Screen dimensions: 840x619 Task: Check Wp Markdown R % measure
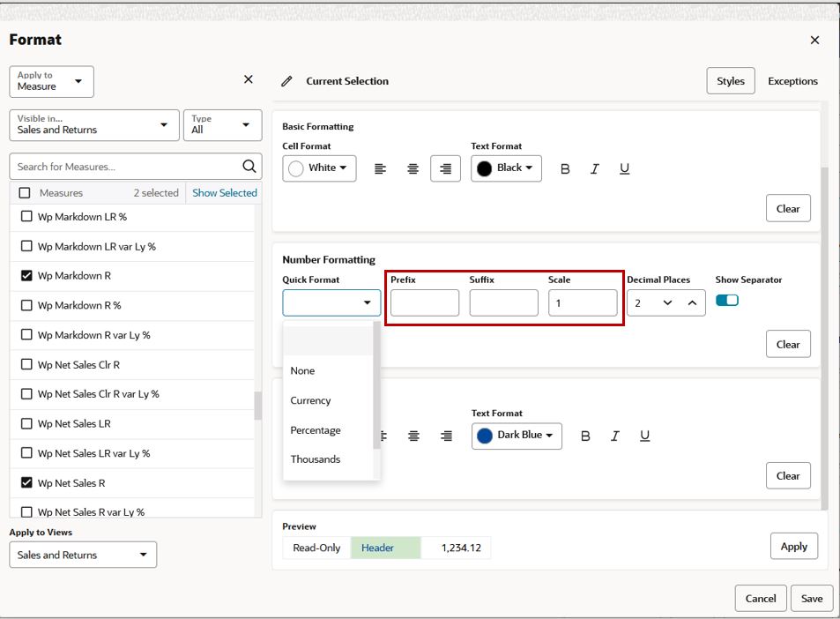26,305
